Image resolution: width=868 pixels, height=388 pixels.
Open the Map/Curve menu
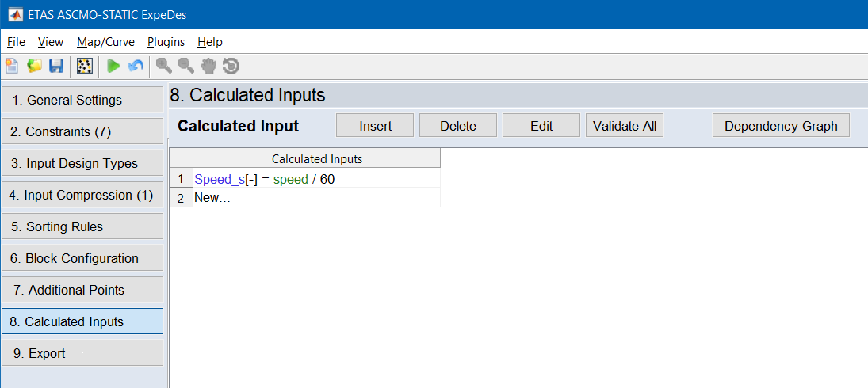(105, 42)
